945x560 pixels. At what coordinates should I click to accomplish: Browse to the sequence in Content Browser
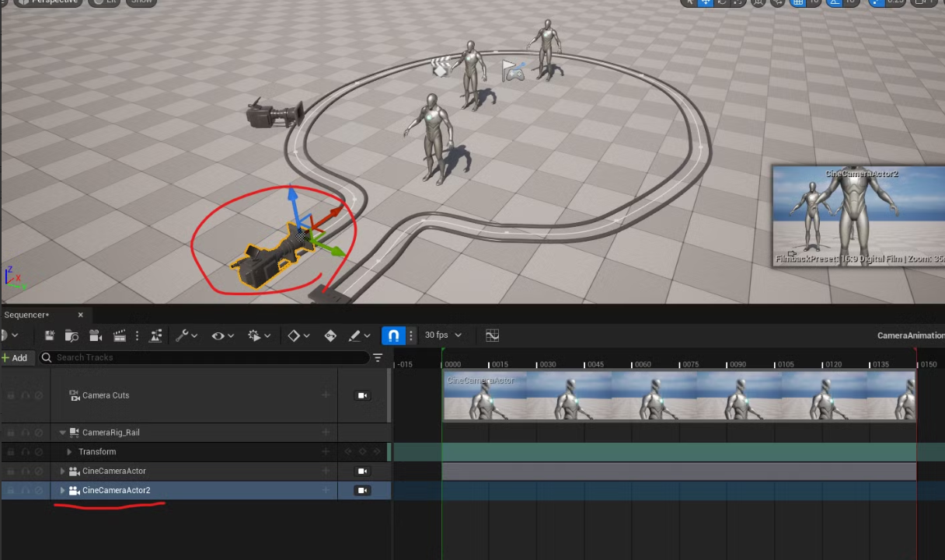71,336
